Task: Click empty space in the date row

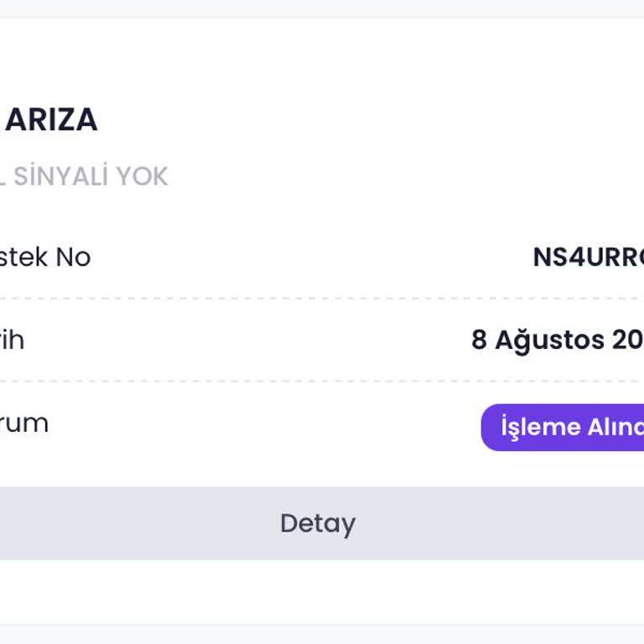Action: [252, 340]
